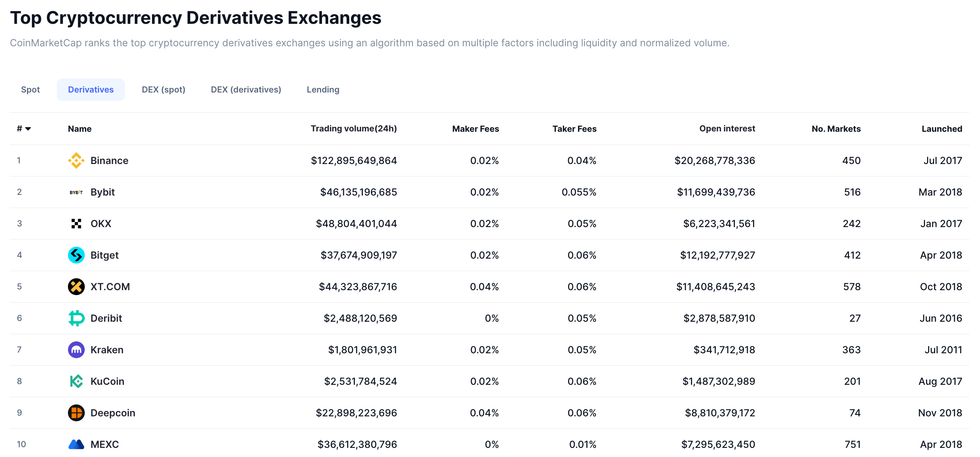The image size is (980, 457).
Task: Switch to the Spot tab
Action: 30,89
